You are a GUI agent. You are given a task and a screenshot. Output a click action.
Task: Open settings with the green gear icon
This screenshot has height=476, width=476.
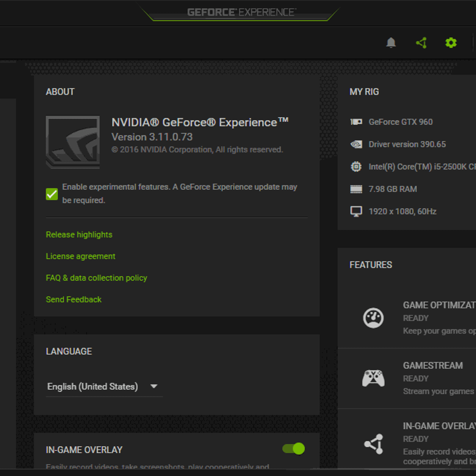tap(451, 43)
